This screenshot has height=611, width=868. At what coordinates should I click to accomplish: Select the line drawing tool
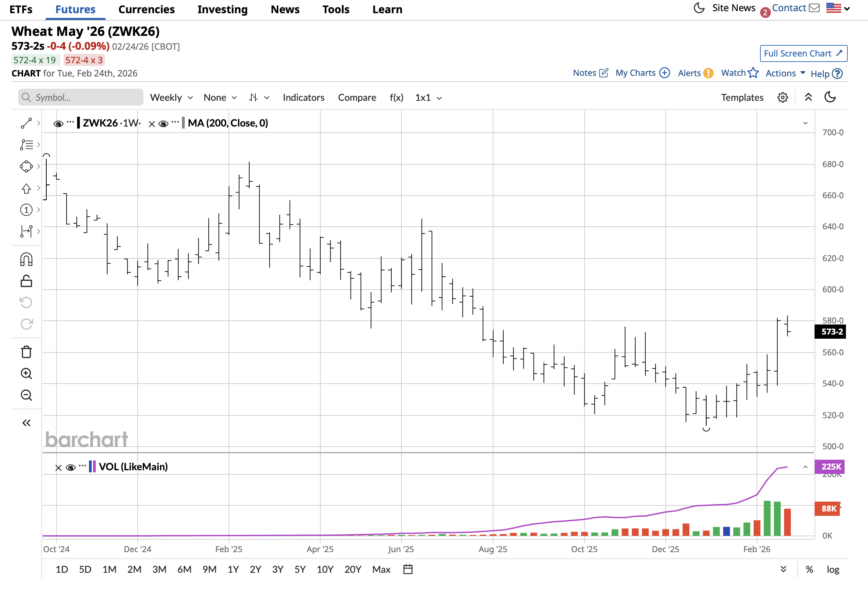[x=26, y=123]
